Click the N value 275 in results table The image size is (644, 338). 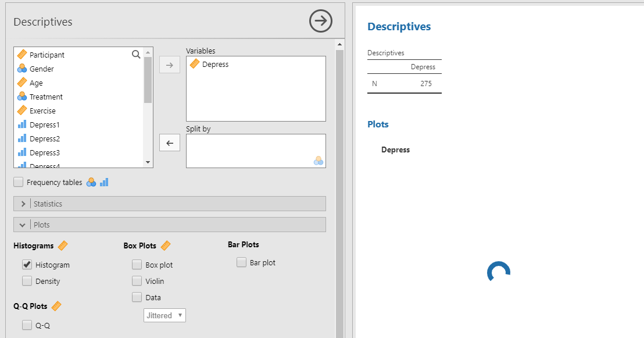(426, 83)
